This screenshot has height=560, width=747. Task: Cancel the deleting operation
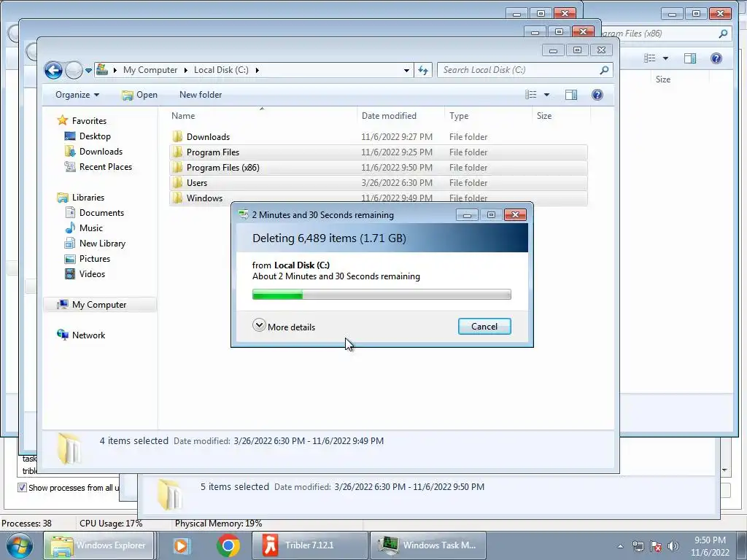[484, 327]
